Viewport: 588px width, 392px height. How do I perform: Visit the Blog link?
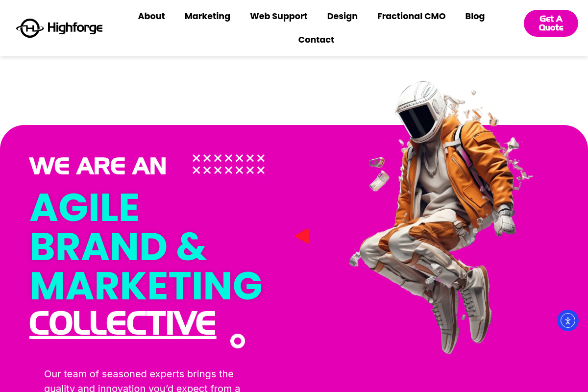pos(475,16)
